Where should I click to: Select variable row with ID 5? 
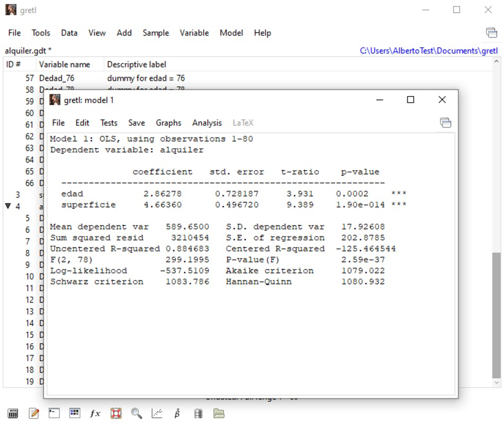click(x=23, y=218)
